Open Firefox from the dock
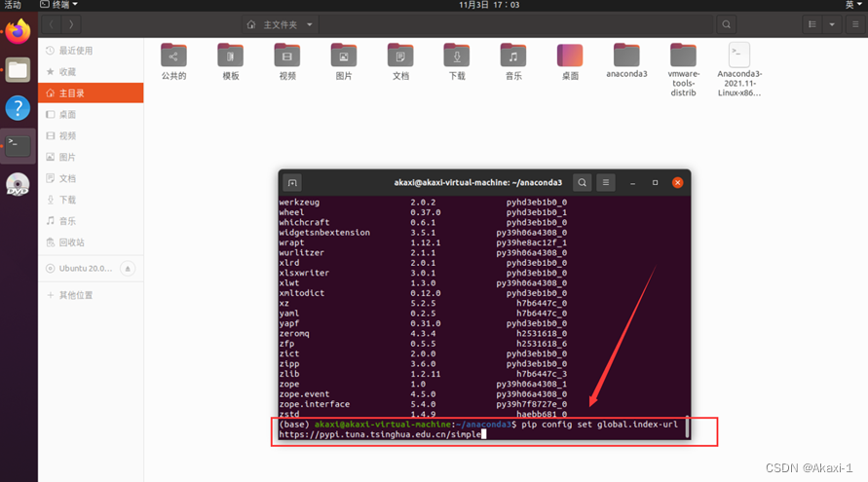 [x=18, y=31]
